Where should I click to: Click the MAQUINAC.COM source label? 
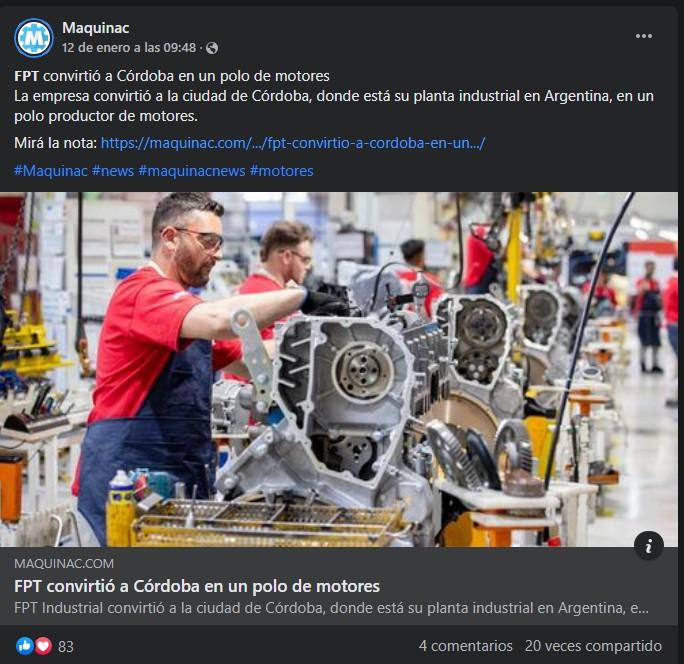64,563
